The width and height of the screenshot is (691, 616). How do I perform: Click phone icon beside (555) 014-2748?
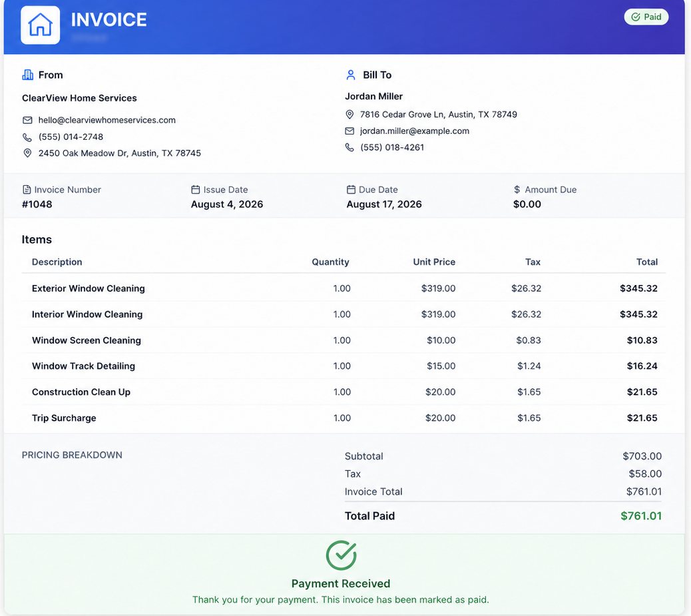[x=27, y=137]
